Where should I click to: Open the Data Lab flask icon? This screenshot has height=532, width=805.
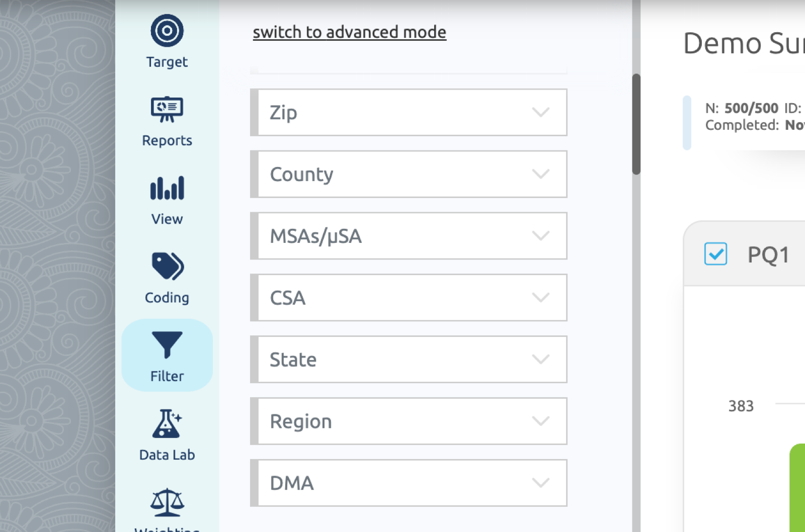167,423
